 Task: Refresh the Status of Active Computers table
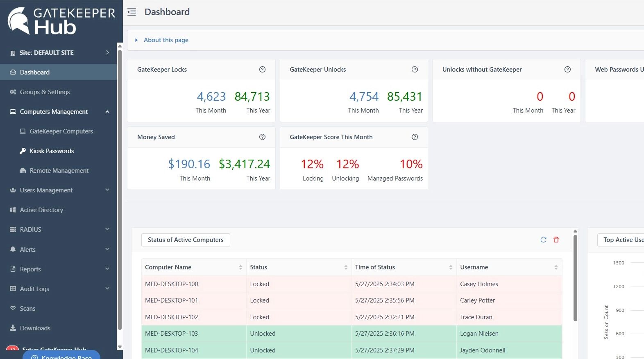[x=543, y=240]
